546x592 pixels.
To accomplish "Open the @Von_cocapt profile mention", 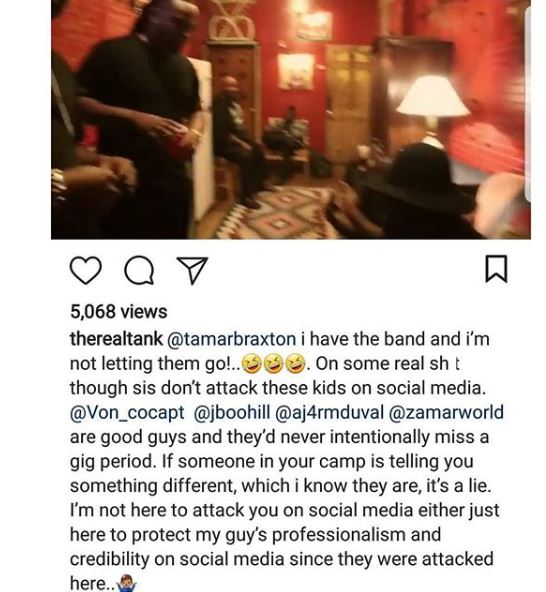I will [x=127, y=412].
